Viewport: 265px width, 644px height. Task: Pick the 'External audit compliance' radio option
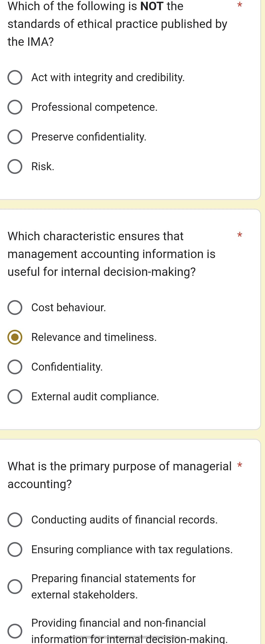tap(15, 397)
